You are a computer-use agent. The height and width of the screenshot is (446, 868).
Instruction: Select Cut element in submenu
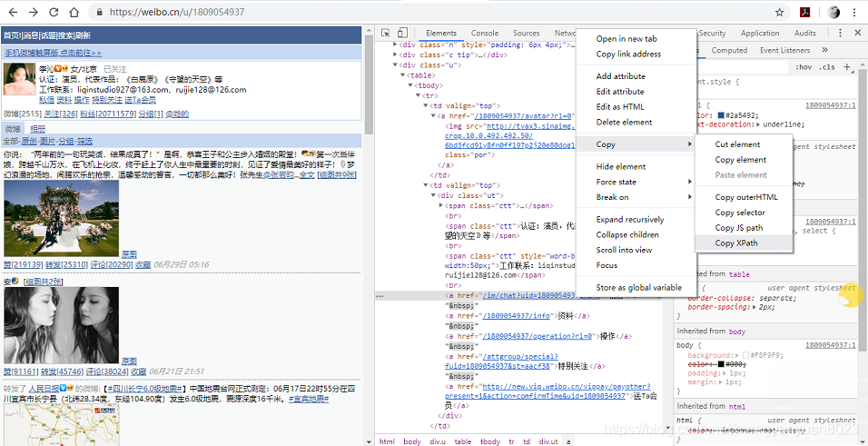click(x=744, y=144)
